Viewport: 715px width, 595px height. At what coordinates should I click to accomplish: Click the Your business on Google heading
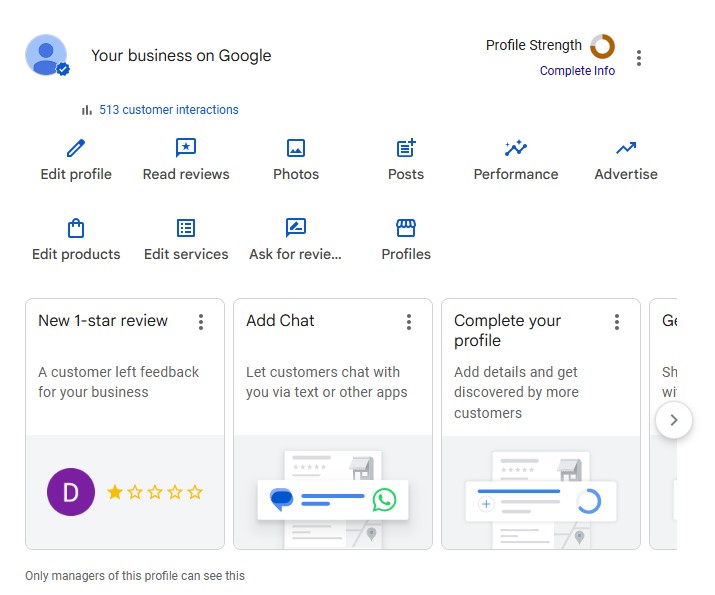click(181, 56)
